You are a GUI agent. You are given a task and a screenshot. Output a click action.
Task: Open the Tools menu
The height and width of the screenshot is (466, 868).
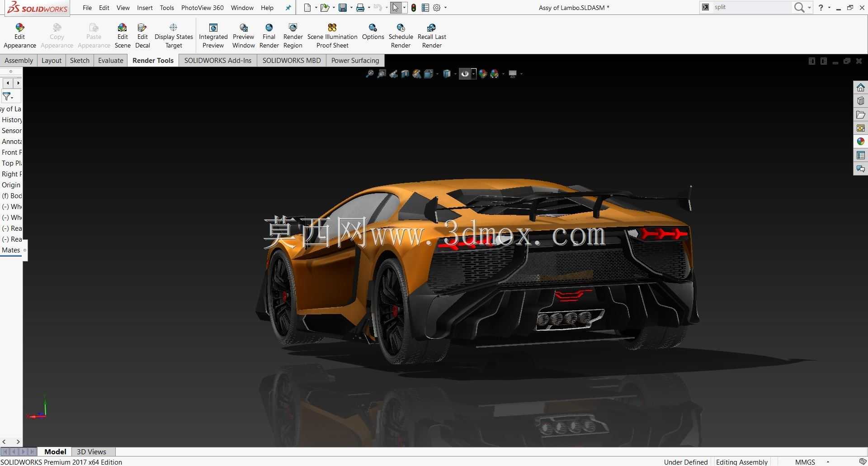point(167,8)
